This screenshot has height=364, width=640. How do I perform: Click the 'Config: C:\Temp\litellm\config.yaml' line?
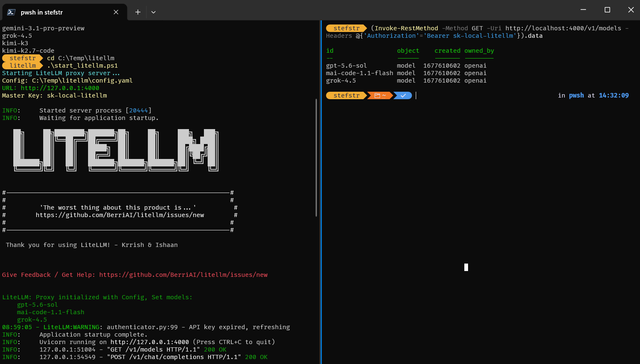67,81
